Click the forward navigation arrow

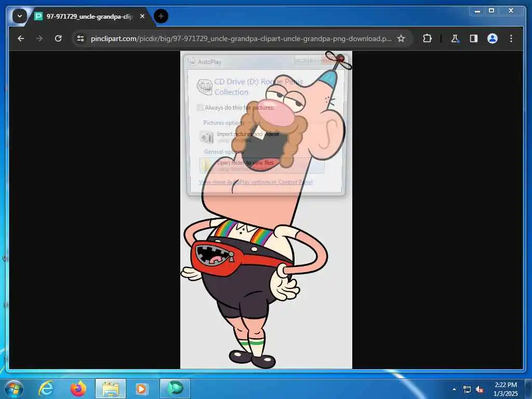tap(39, 38)
